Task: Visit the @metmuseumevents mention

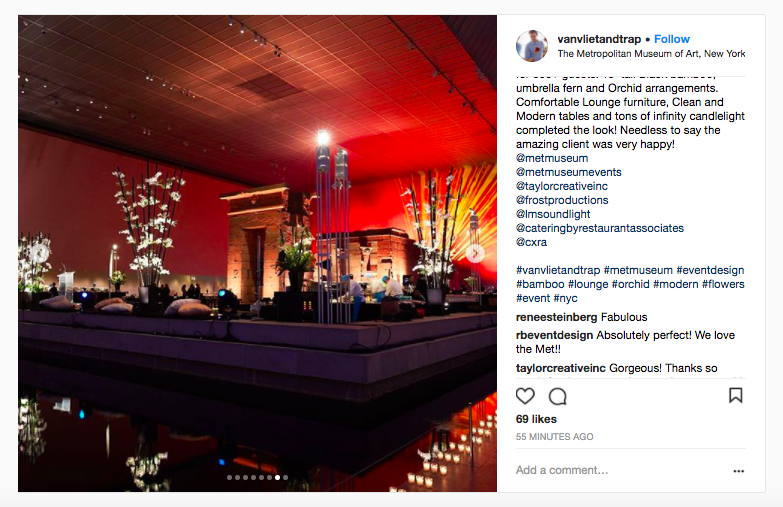Action: tap(569, 172)
